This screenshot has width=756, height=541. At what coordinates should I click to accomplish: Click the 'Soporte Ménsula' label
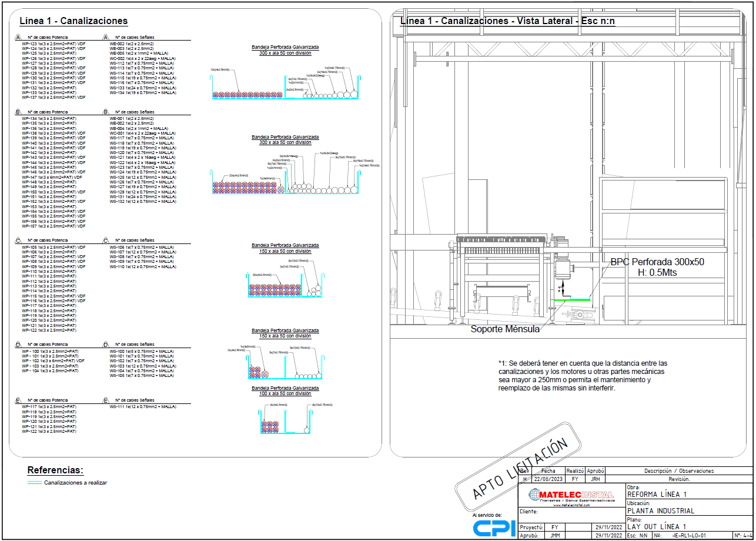point(505,329)
